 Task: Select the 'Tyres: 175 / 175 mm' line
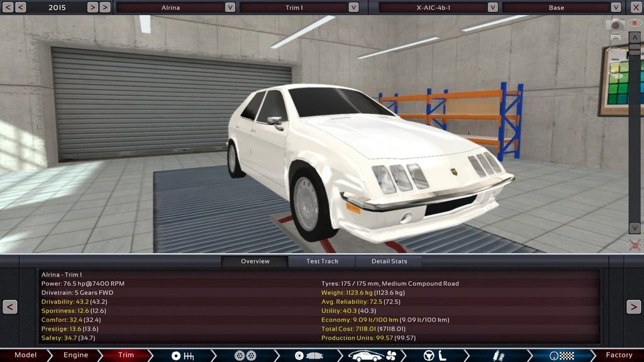pyautogui.click(x=390, y=283)
